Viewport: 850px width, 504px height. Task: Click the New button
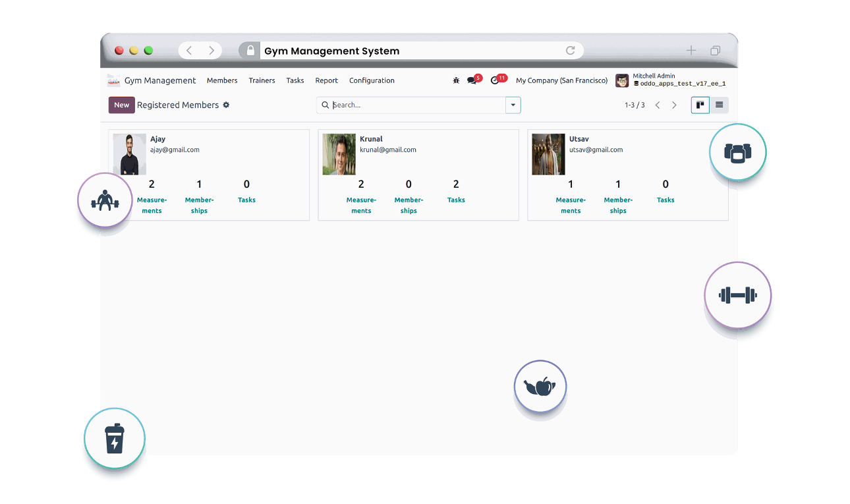122,105
